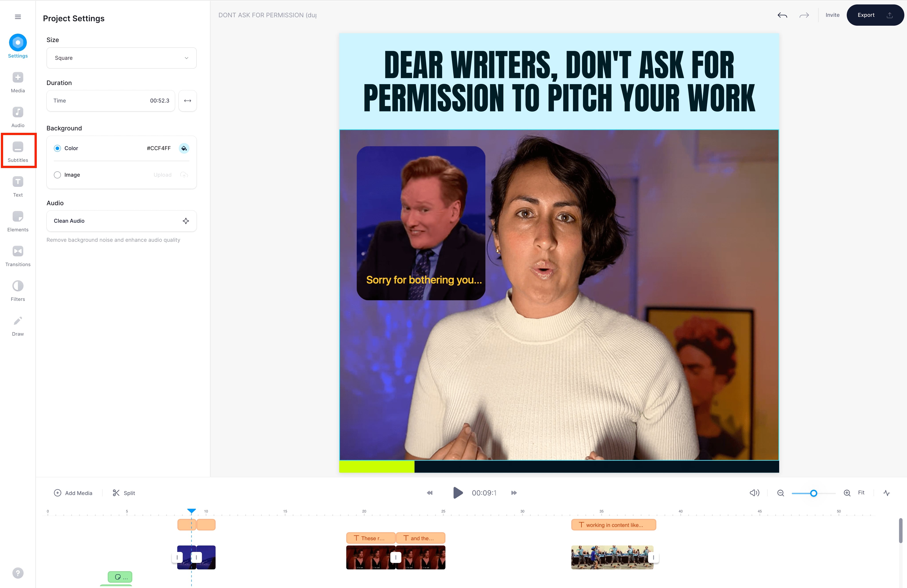Select the Color background radio button

pos(57,148)
